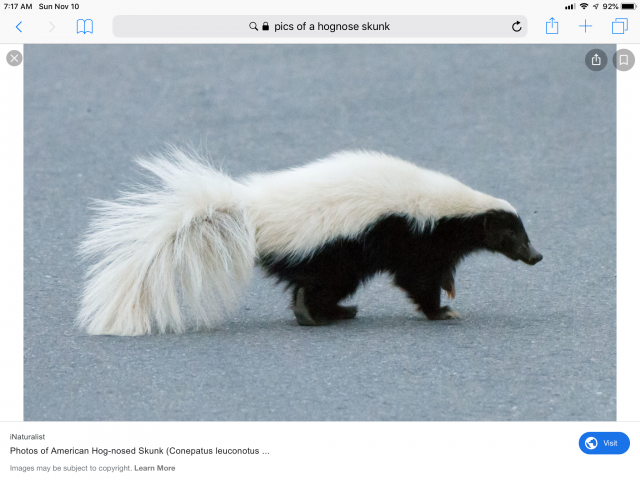Open the Bookmarks book icon
This screenshot has height=480, width=640.
(85, 27)
